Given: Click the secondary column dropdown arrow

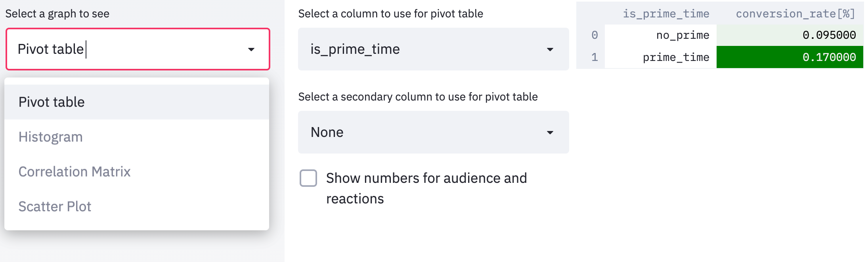Looking at the screenshot, I should [x=550, y=133].
